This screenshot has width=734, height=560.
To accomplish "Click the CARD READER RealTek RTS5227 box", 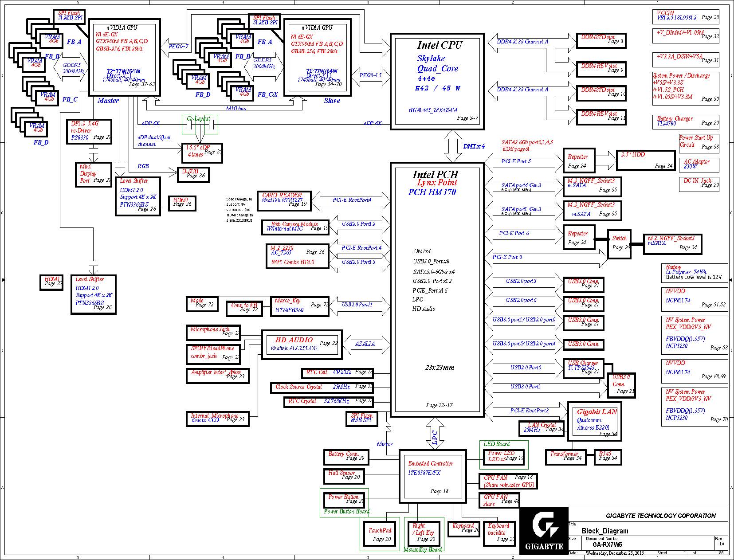I will 284,201.
